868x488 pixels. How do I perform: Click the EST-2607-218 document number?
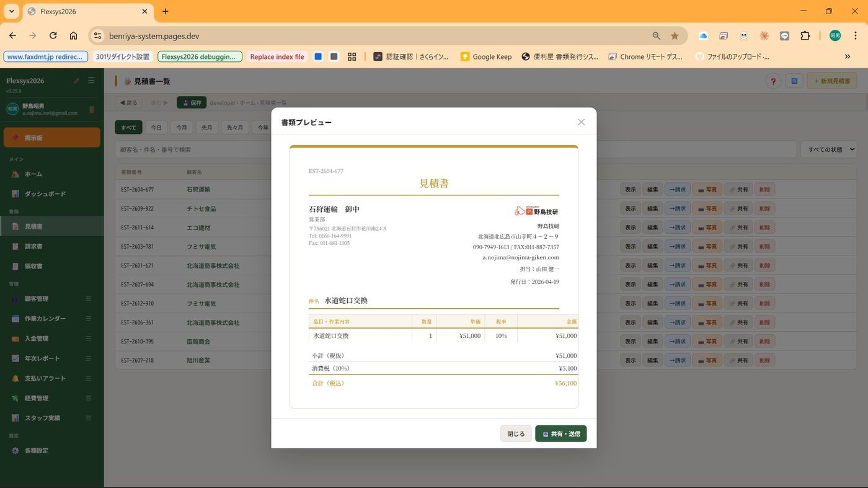[137, 360]
